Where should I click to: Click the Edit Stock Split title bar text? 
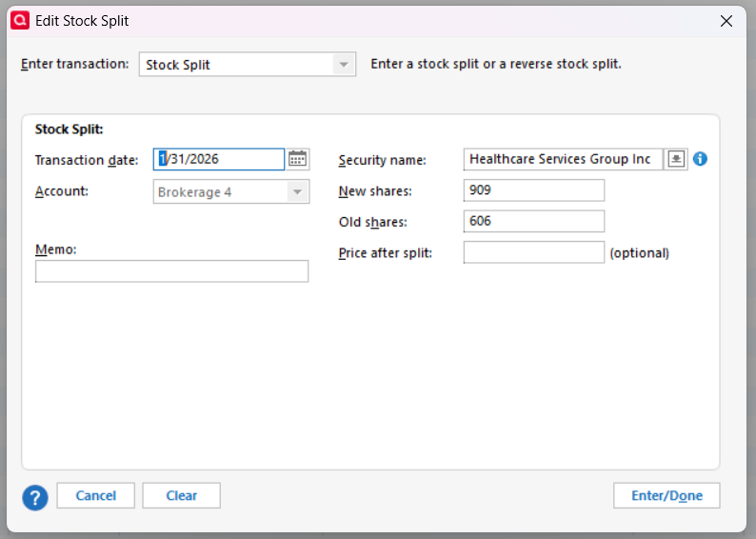click(82, 20)
